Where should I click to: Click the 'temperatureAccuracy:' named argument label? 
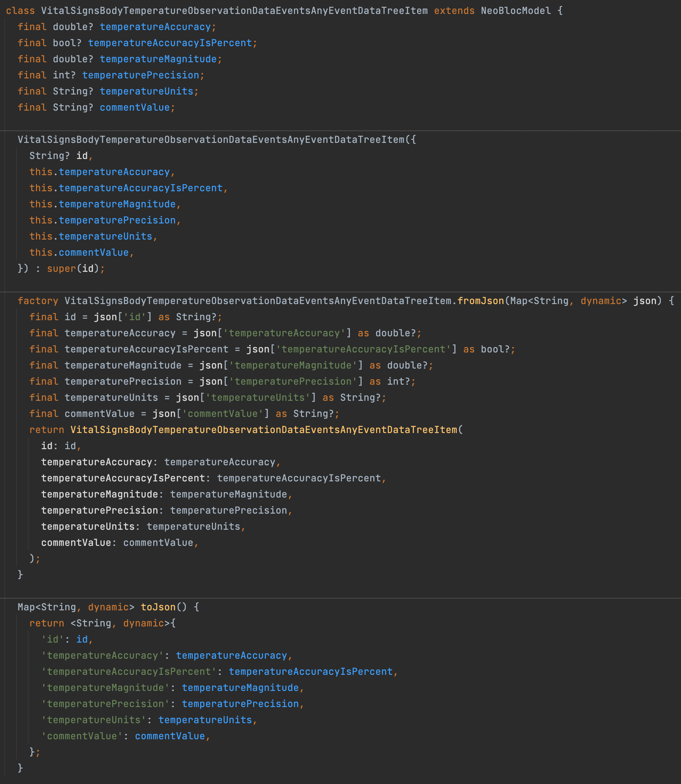[100, 462]
